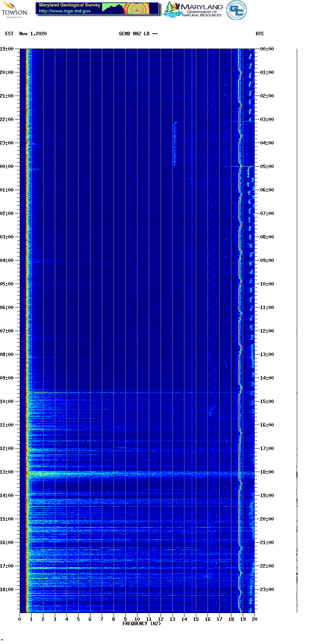Viewport: 314px width, 644px height.
Task: Open the http://www.mgs.md.gov link
Action: (x=65, y=11)
